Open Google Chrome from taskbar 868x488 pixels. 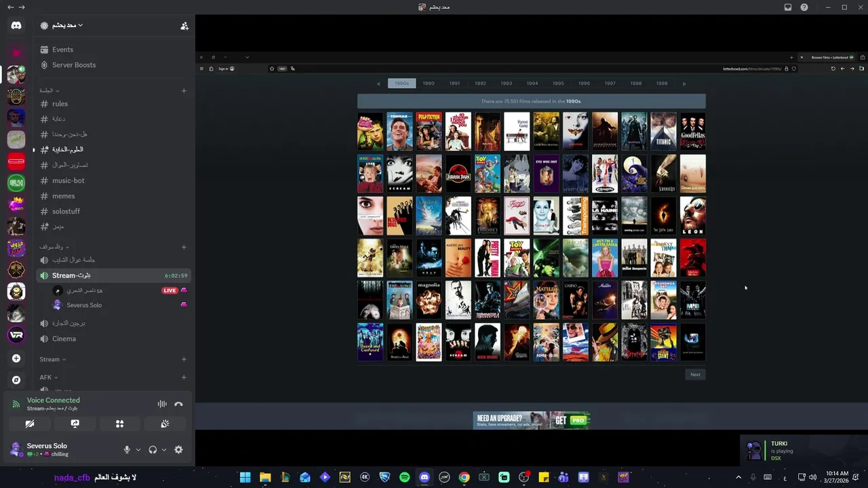464,477
